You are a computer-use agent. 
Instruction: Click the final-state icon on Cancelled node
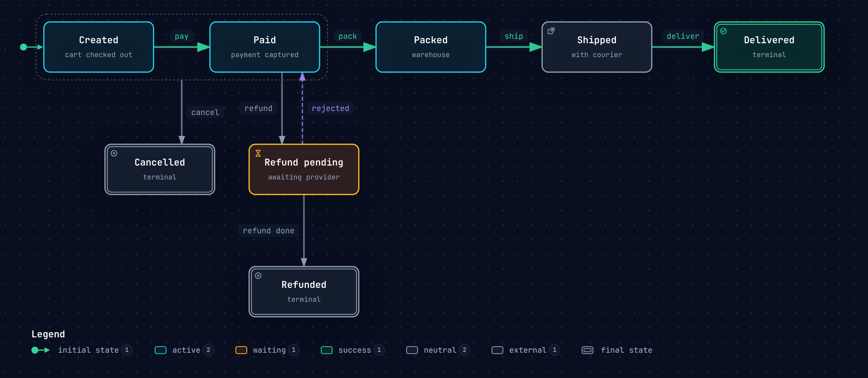tap(114, 153)
